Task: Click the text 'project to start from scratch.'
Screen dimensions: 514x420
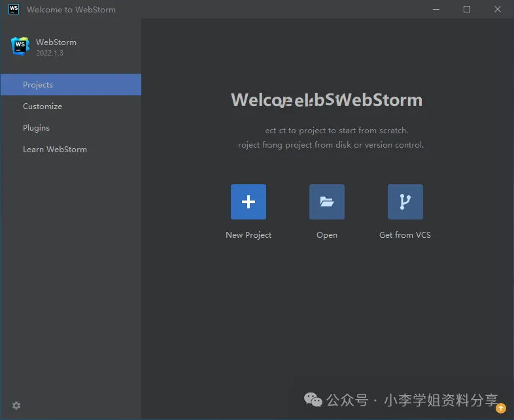Action: pyautogui.click(x=353, y=131)
